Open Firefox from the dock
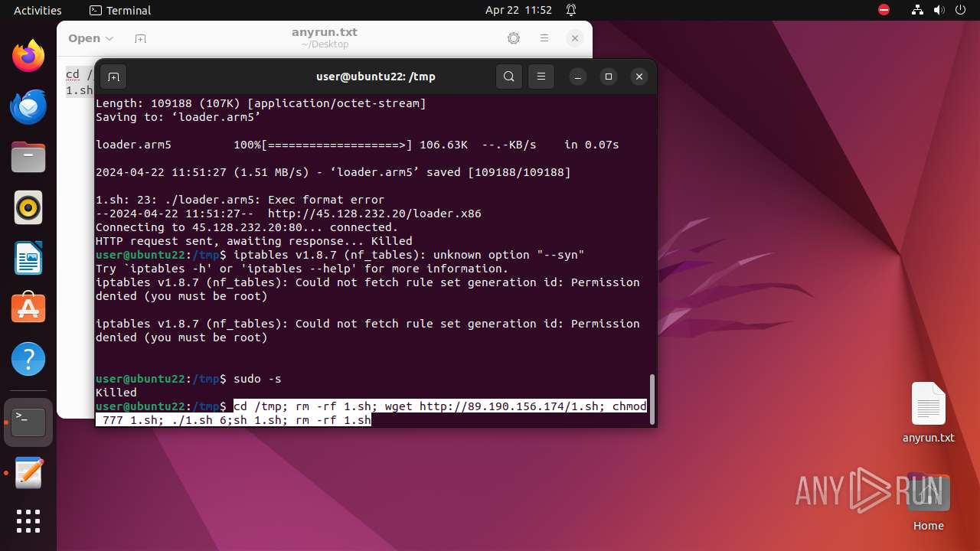 [28, 56]
